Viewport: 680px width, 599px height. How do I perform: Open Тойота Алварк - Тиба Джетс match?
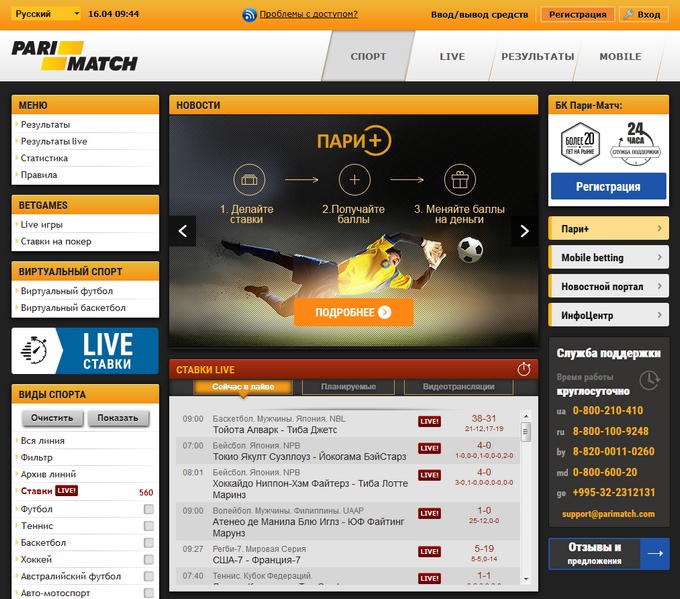pos(275,430)
